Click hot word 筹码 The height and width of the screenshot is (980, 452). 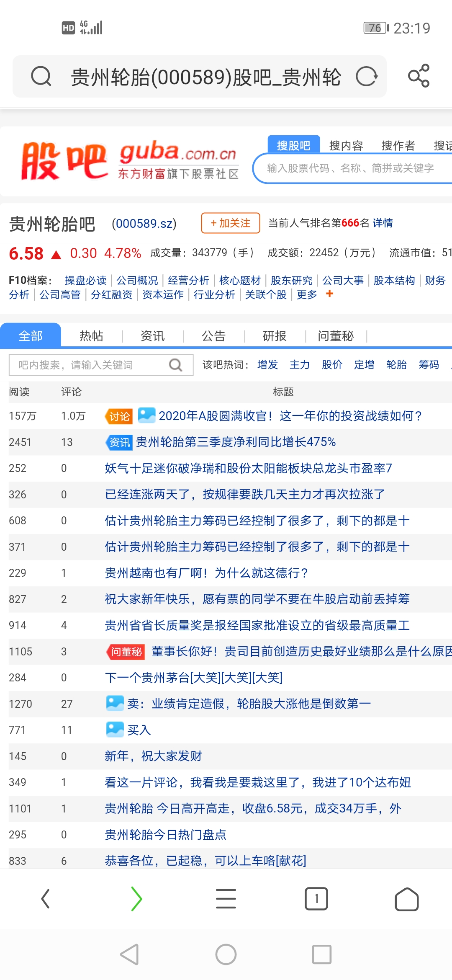[429, 365]
